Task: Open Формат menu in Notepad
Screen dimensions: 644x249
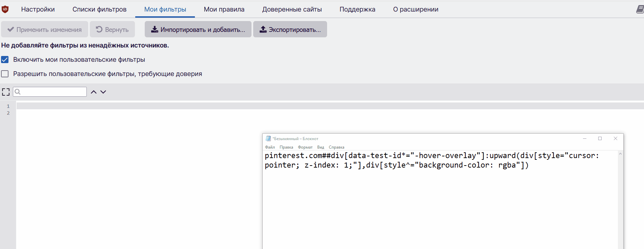Action: 305,147
